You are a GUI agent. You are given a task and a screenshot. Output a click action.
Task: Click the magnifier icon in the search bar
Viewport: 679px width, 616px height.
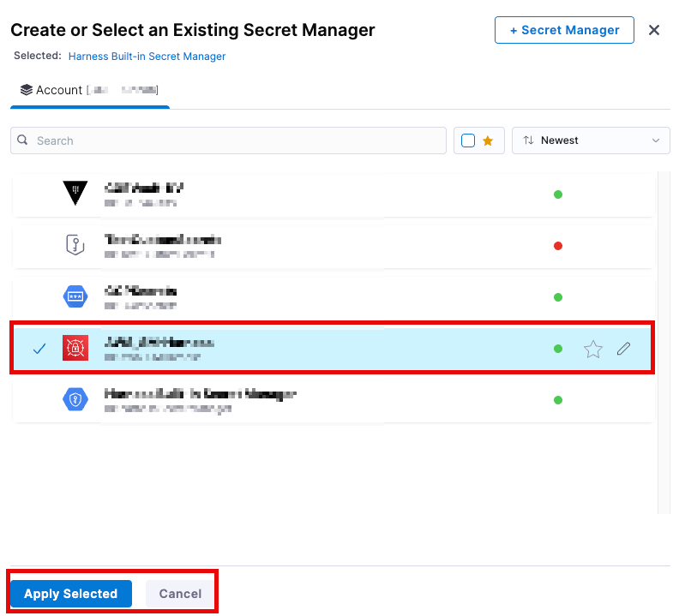[24, 141]
